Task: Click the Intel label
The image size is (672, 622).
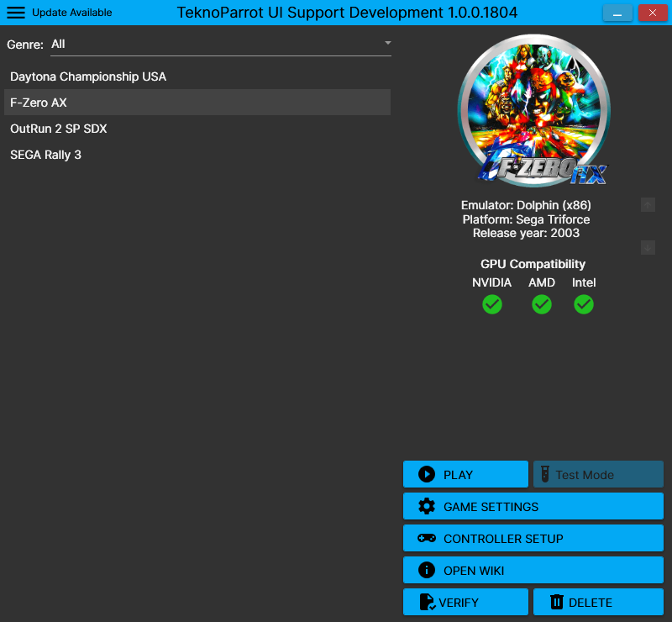Action: (584, 282)
